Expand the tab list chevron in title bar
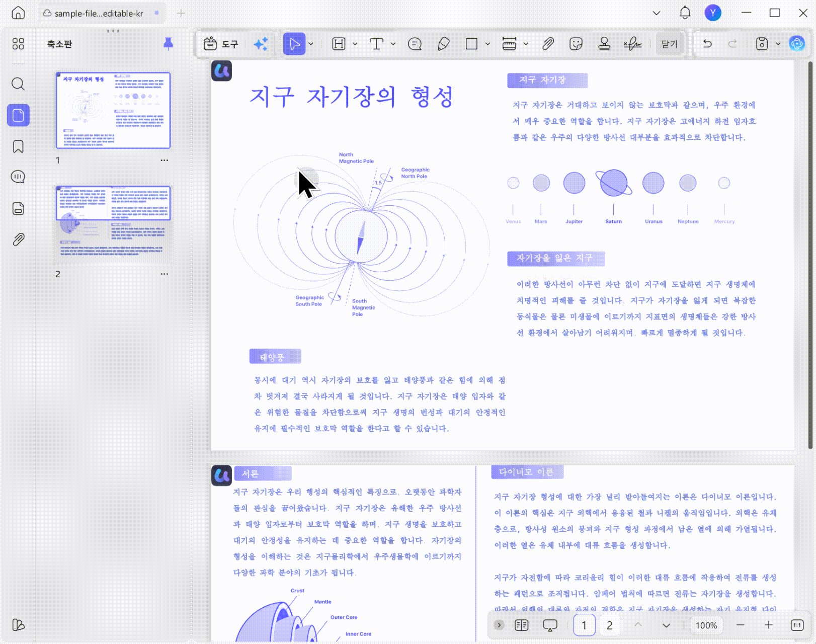 point(657,13)
